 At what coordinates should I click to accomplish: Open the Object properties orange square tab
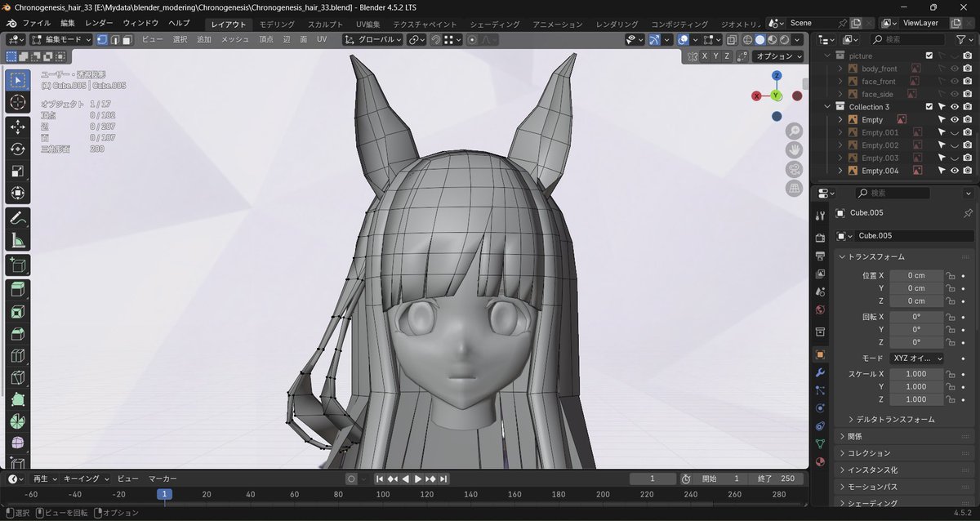pyautogui.click(x=821, y=354)
